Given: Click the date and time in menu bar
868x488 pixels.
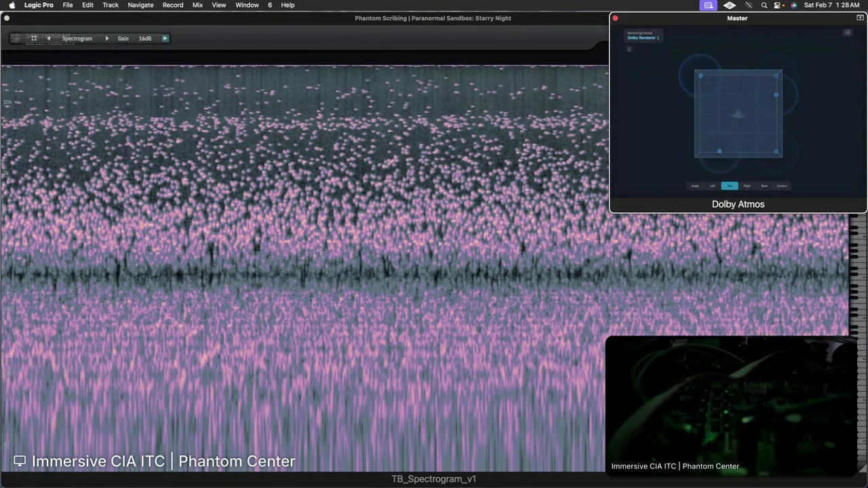Looking at the screenshot, I should pyautogui.click(x=832, y=5).
